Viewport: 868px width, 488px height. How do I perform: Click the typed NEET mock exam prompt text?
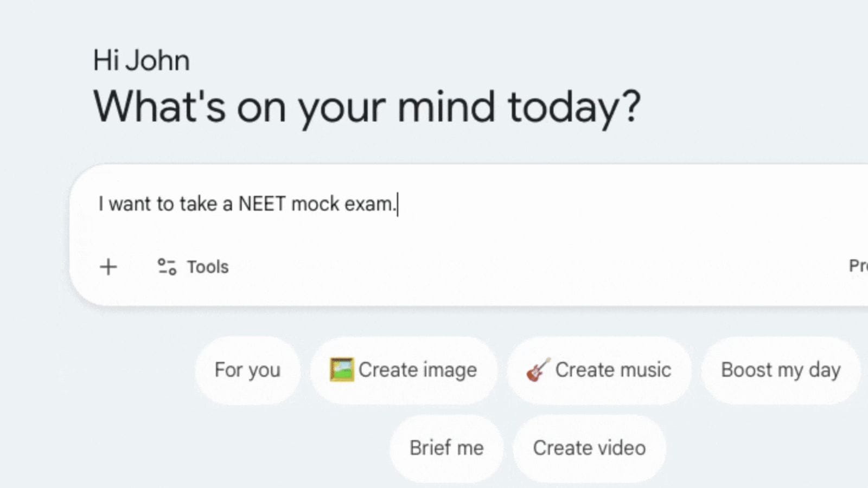click(x=247, y=204)
